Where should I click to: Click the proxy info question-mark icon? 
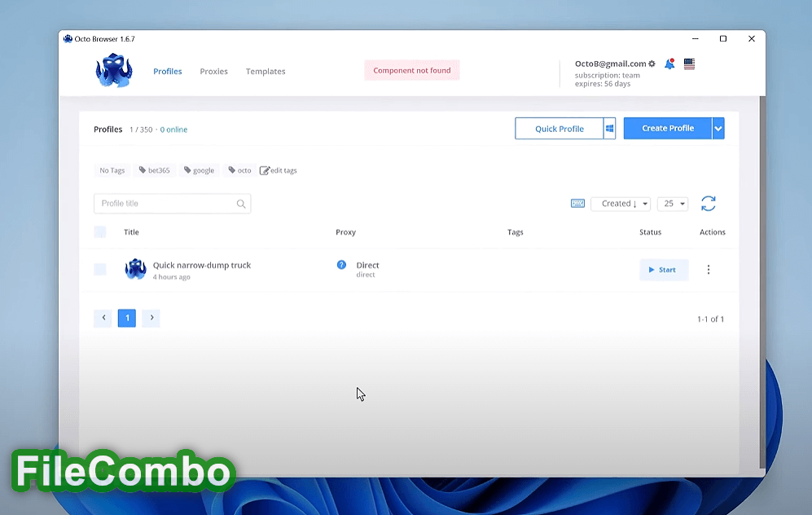point(341,265)
